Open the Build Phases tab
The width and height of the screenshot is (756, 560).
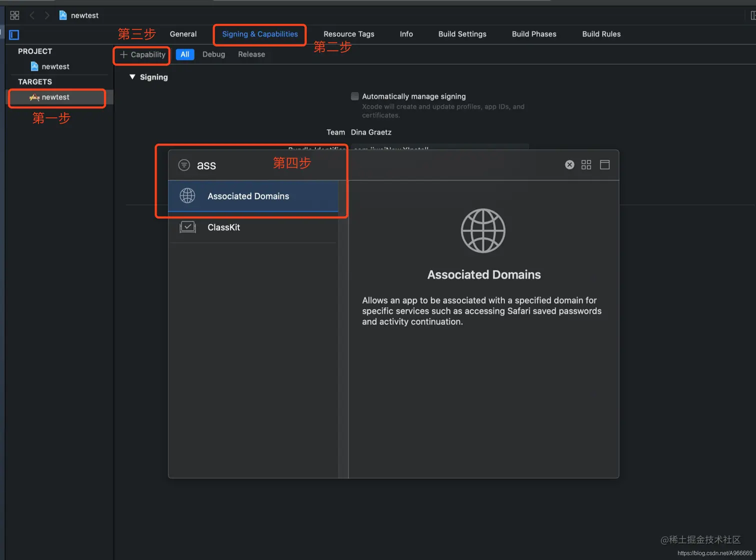click(534, 34)
